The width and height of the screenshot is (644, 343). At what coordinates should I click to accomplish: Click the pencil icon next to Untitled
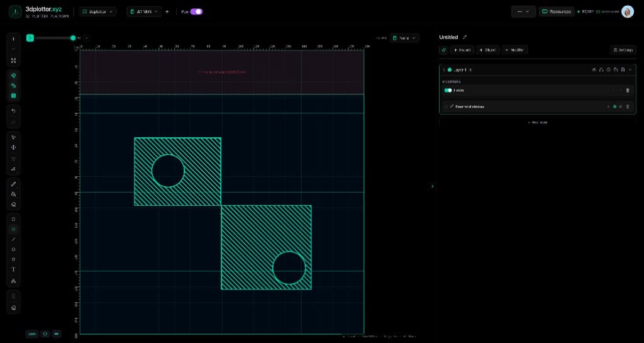(x=465, y=37)
